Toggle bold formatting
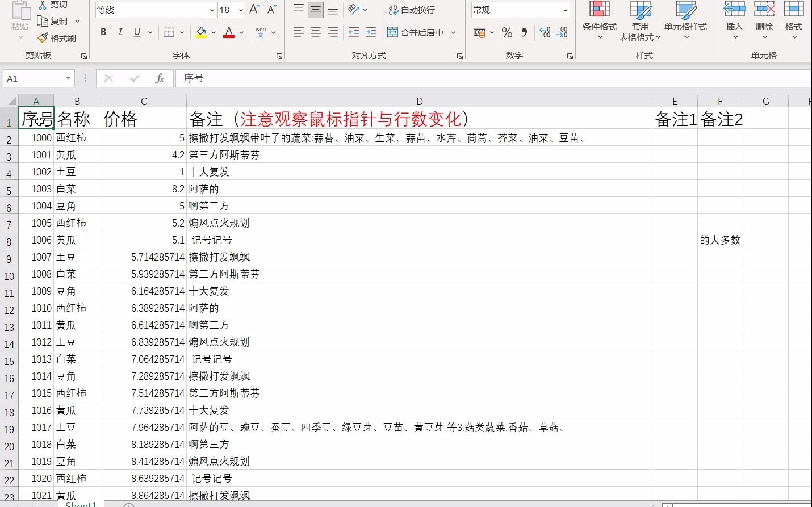 tap(103, 32)
